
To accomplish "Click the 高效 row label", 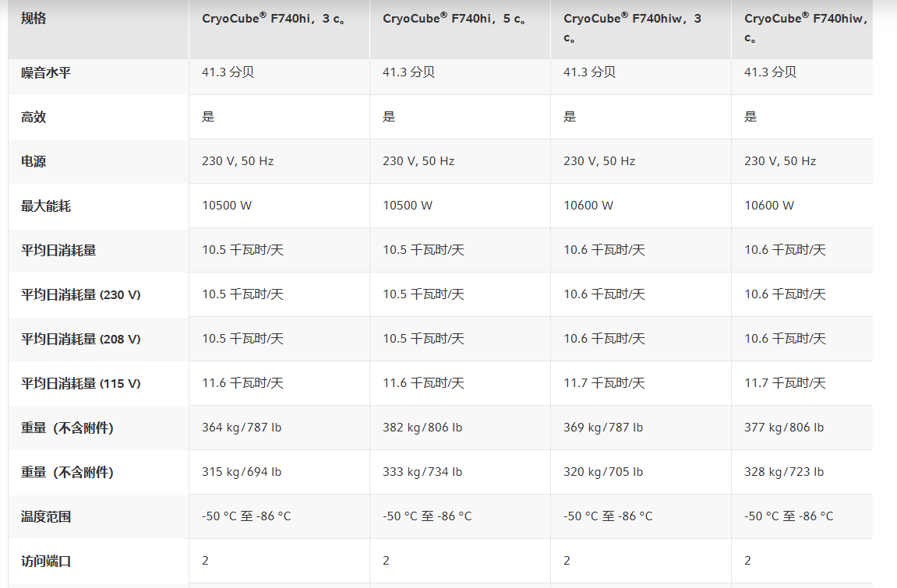I will (x=34, y=117).
